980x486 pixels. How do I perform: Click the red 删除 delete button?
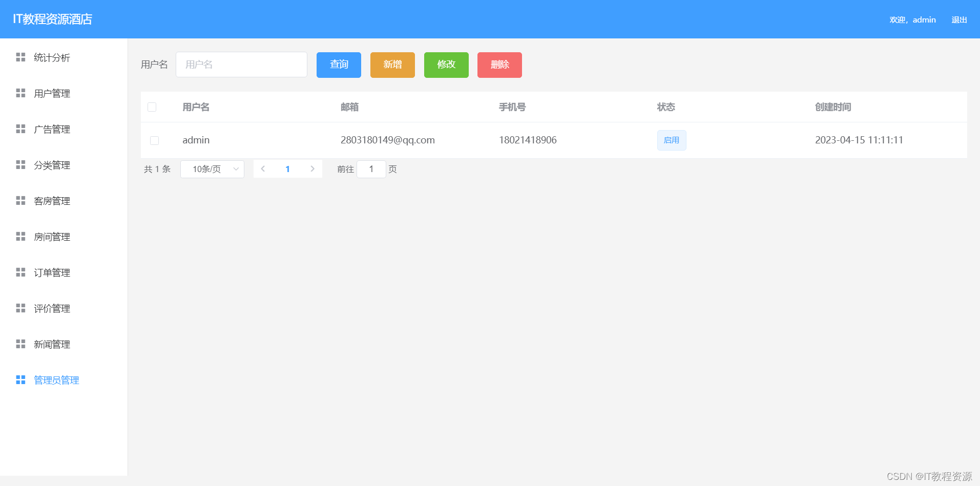(x=499, y=65)
